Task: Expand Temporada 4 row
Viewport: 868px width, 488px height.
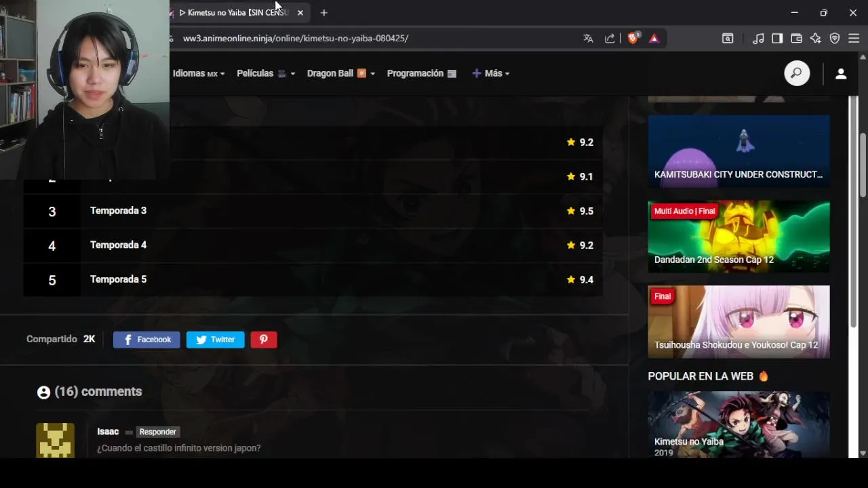Action: pos(313,245)
